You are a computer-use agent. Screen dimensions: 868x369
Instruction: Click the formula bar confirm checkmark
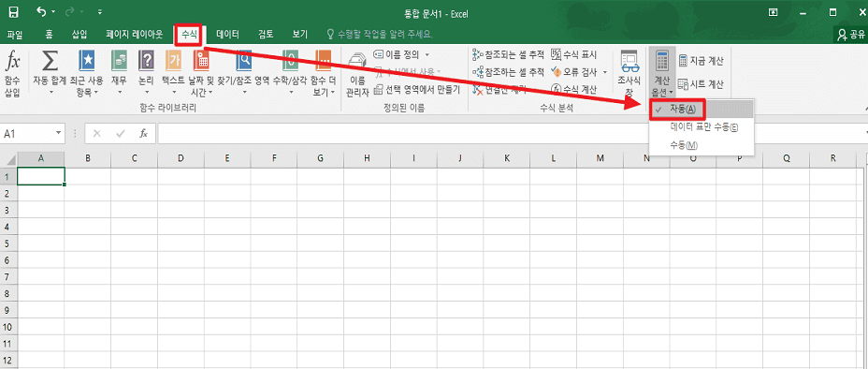(120, 134)
